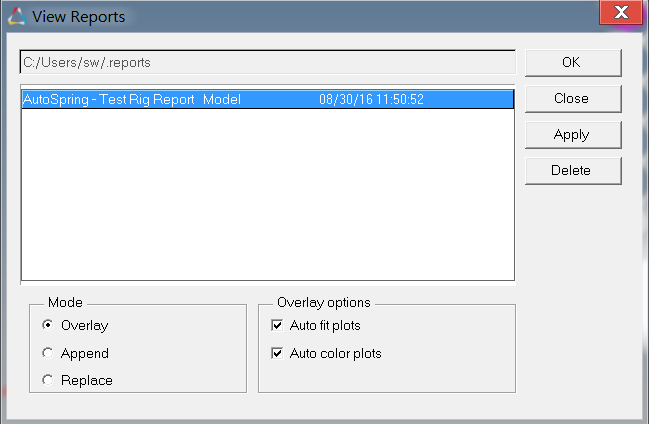Click the View Reports title bar app icon
Viewport: 650px width, 424px height.
pos(17,17)
